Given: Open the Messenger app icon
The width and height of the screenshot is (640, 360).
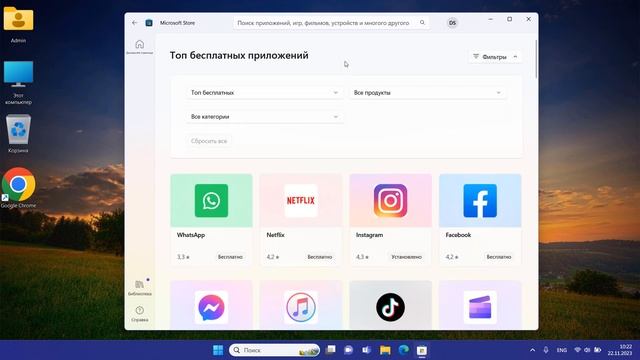Looking at the screenshot, I should 211,307.
